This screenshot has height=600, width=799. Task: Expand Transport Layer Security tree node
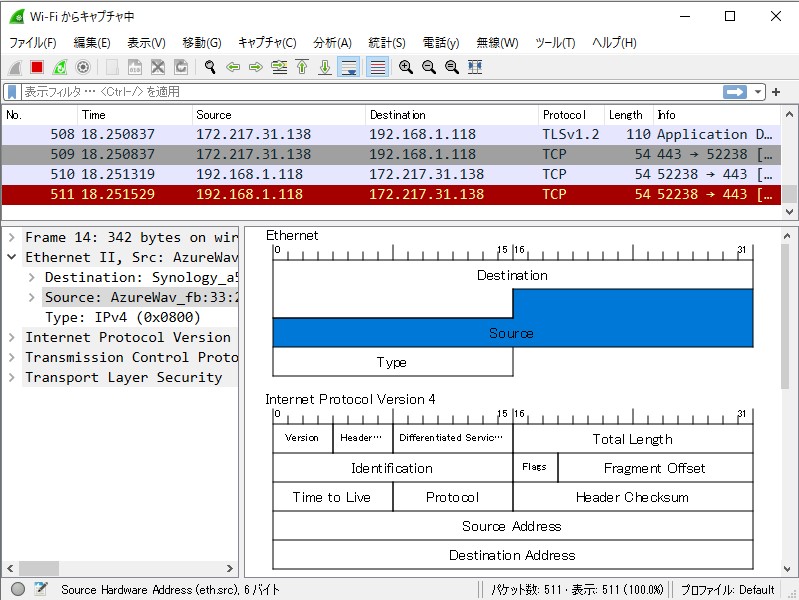click(x=12, y=377)
